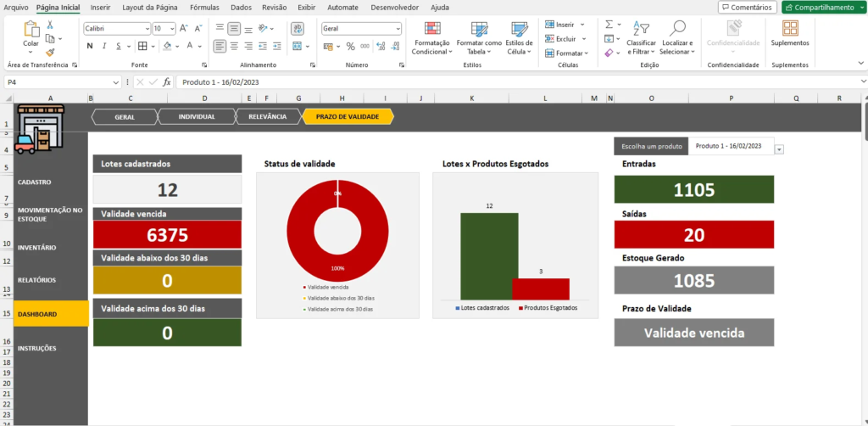Toggle wrap text button
This screenshot has width=868, height=426.
(x=298, y=28)
